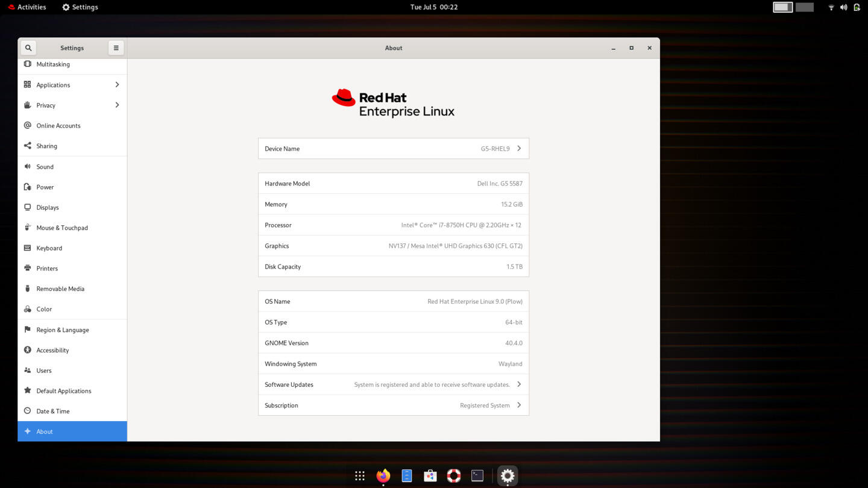Click the About window title
Viewport: 868px width, 488px height.
click(x=394, y=48)
